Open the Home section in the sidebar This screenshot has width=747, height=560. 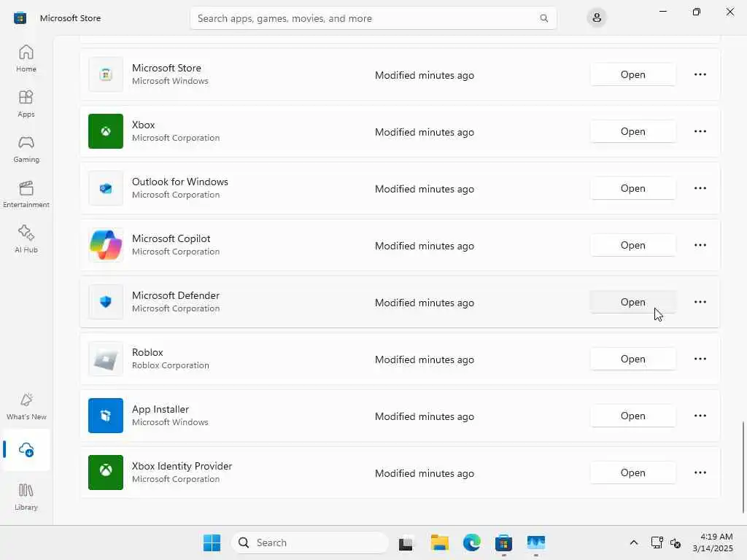point(26,58)
